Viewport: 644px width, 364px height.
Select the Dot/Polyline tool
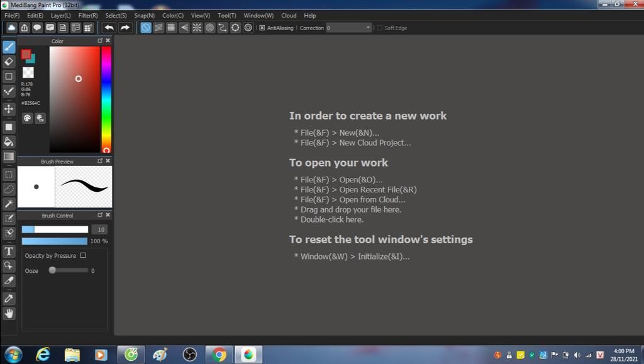(x=9, y=91)
